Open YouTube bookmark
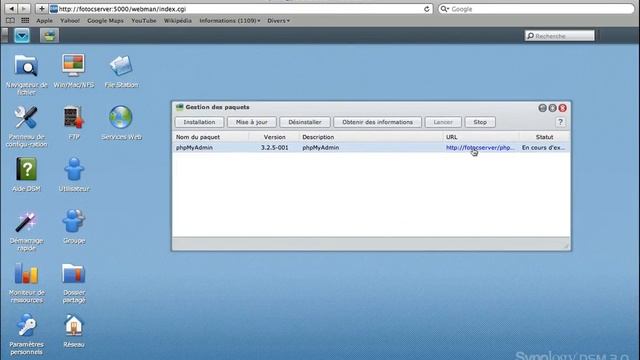640x360 pixels. (x=144, y=20)
